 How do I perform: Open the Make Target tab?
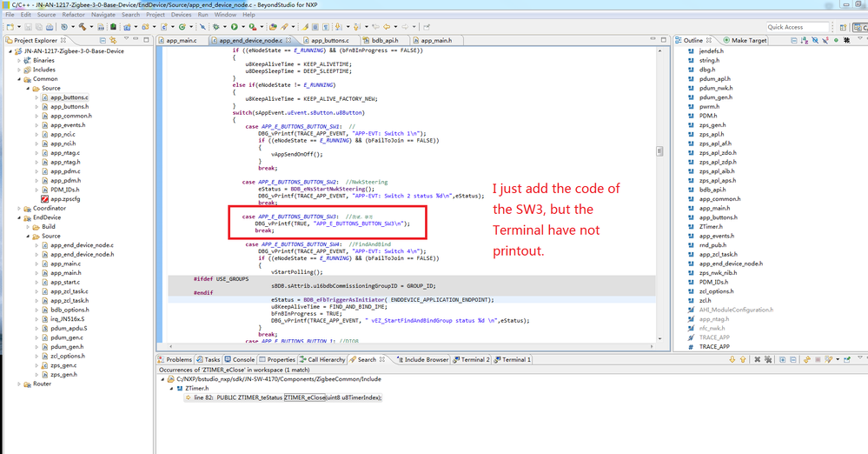tap(745, 41)
